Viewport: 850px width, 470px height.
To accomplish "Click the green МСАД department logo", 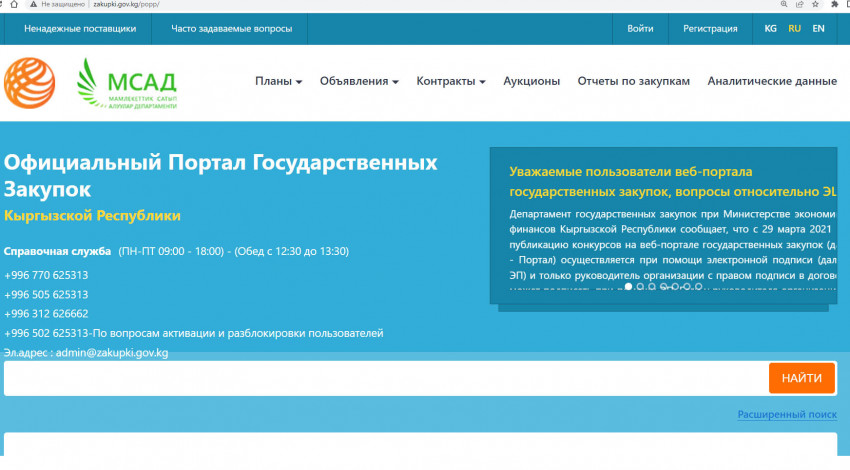I will point(126,82).
